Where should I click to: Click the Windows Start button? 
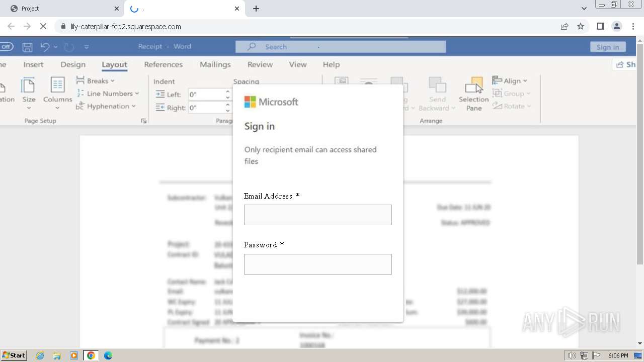14,355
